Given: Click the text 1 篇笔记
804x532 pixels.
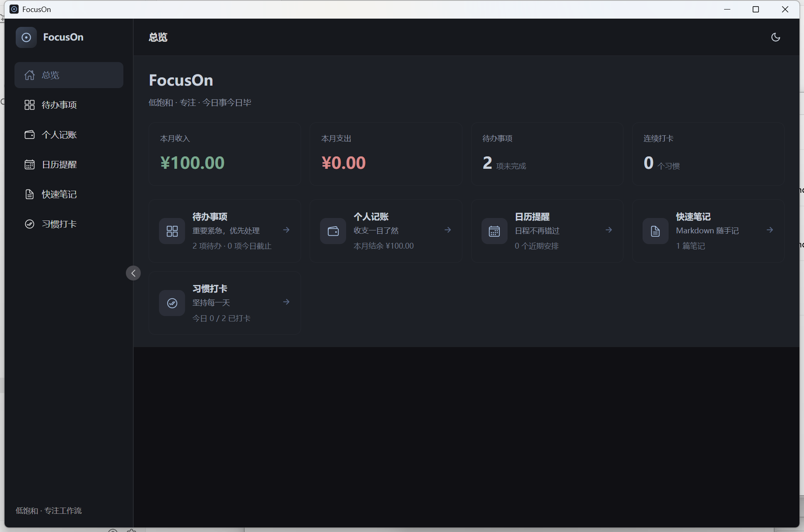Looking at the screenshot, I should [691, 246].
